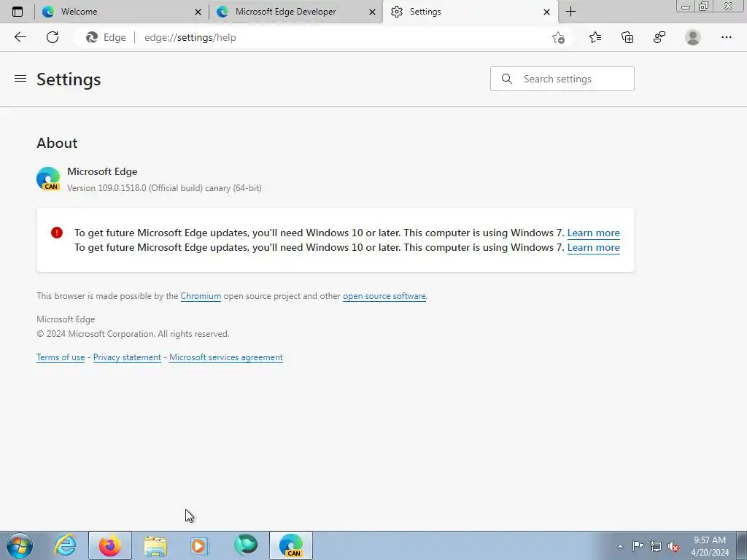This screenshot has height=560, width=747.
Task: Click the red warning alert icon
Action: (x=57, y=233)
